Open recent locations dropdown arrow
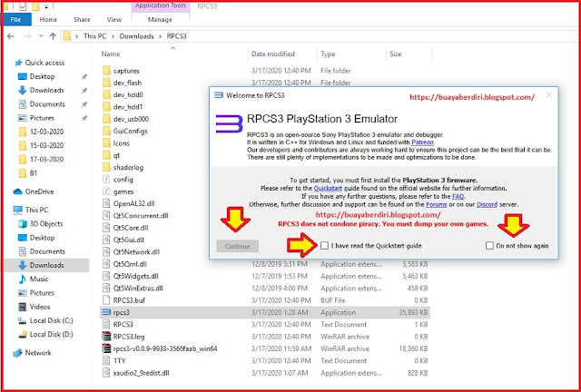Image resolution: width=581 pixels, height=392 pixels. tap(41, 36)
